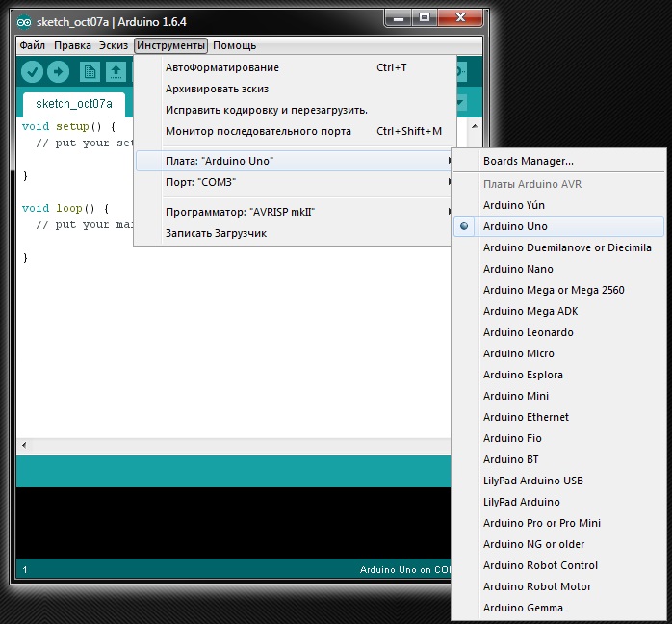Click the New sketch document icon
The image size is (672, 624).
90,71
